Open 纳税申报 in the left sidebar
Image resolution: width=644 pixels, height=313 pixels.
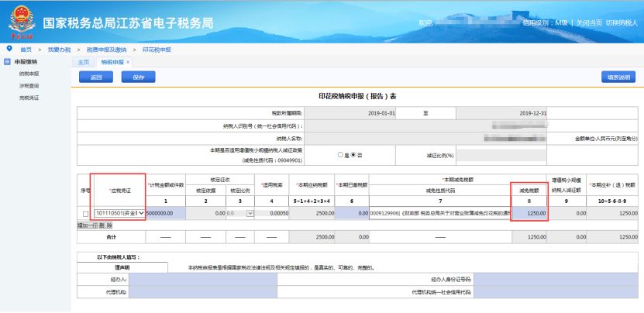click(x=29, y=74)
